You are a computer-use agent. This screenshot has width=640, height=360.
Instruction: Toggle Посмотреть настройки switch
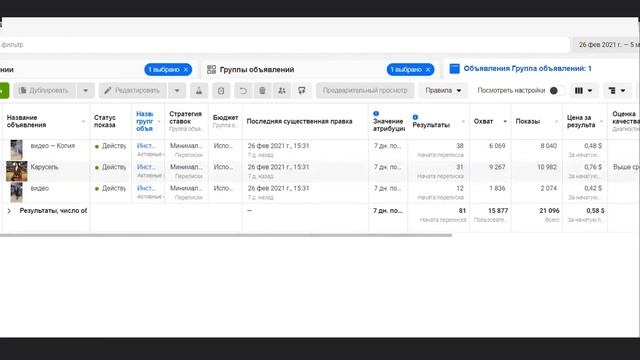(x=557, y=91)
